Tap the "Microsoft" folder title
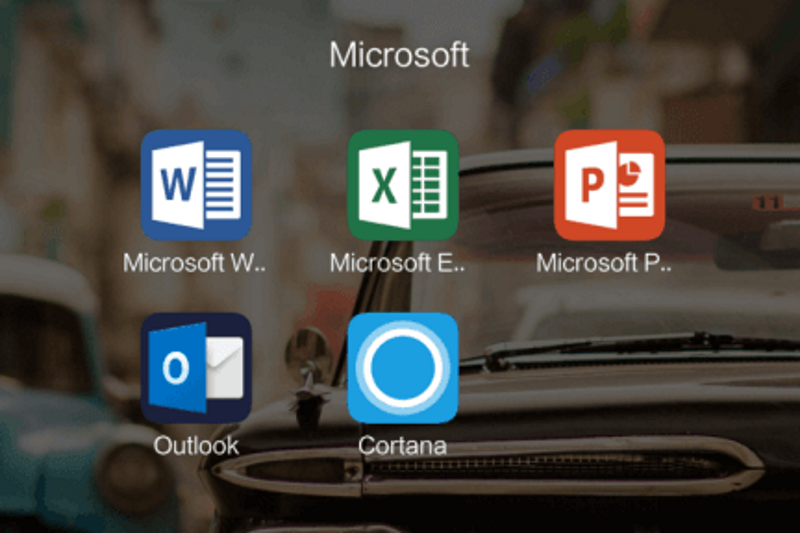This screenshot has width=800, height=533. pos(399,55)
